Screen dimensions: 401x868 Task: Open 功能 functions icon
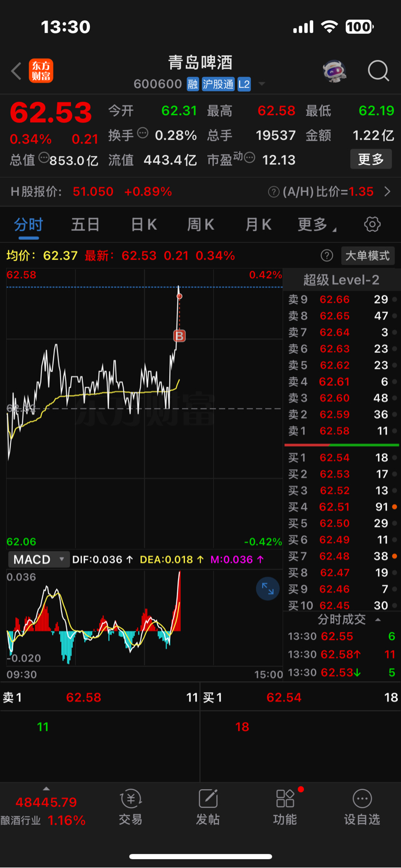click(x=285, y=807)
